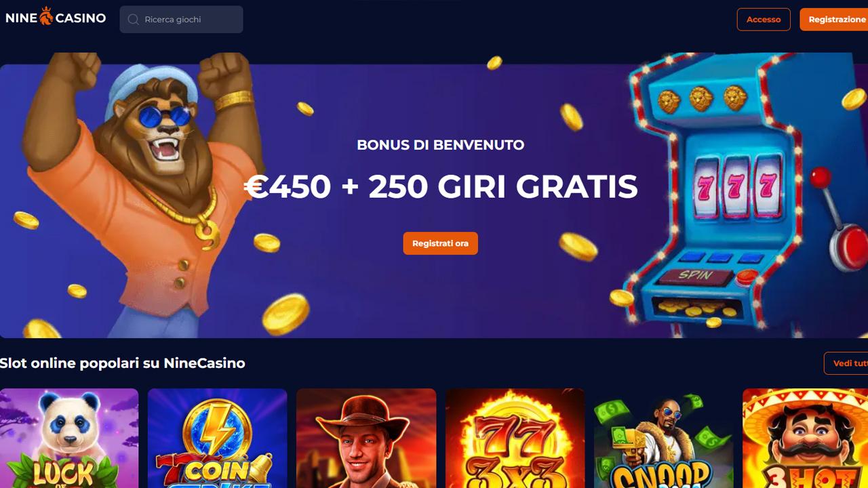
Task: Click the NineCasino logo
Action: (56, 17)
